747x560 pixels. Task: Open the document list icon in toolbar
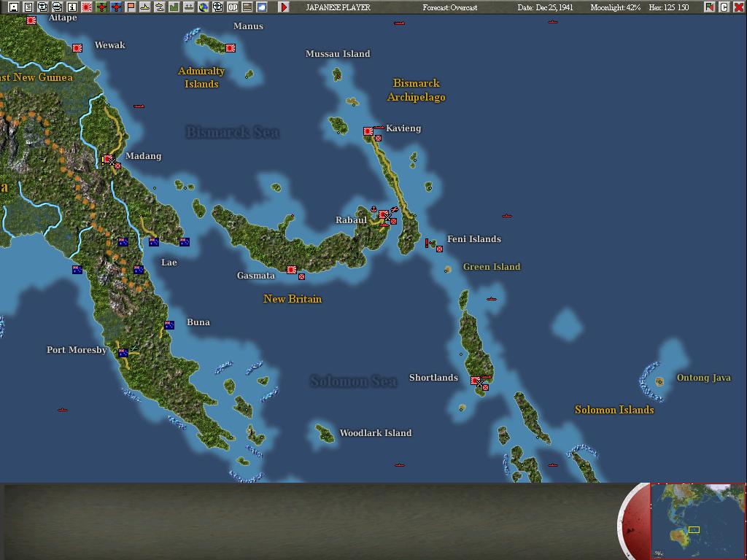(28, 7)
